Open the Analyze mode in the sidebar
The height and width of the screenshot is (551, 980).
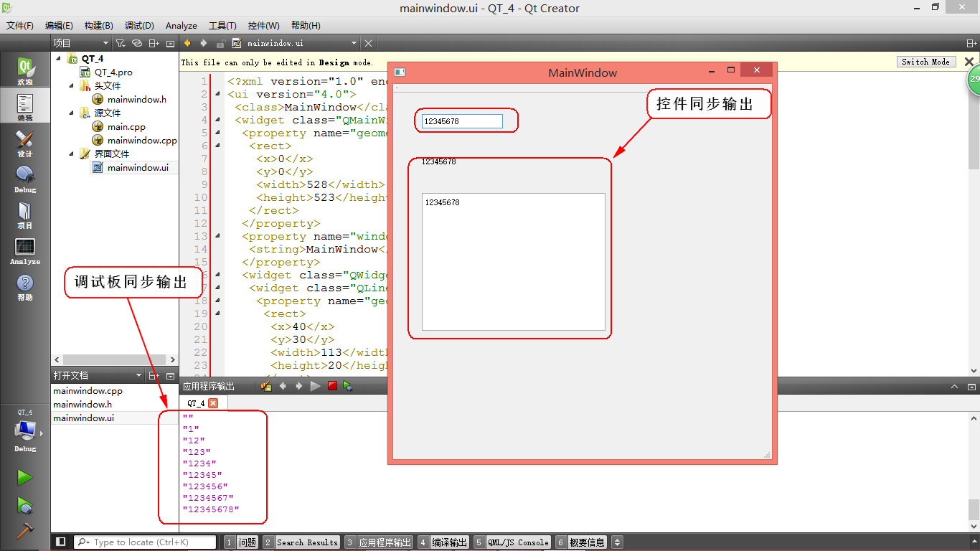25,251
